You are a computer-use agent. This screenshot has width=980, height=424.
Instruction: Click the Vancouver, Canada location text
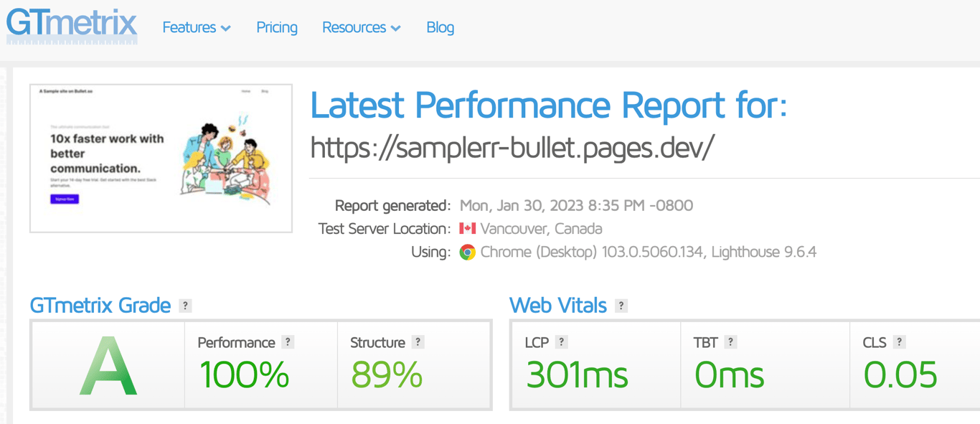(541, 229)
